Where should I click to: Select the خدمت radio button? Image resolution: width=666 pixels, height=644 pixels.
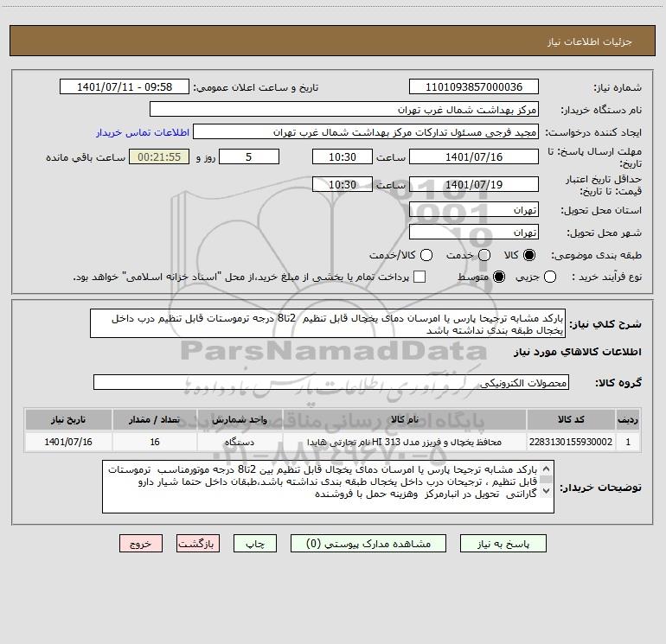(x=484, y=255)
